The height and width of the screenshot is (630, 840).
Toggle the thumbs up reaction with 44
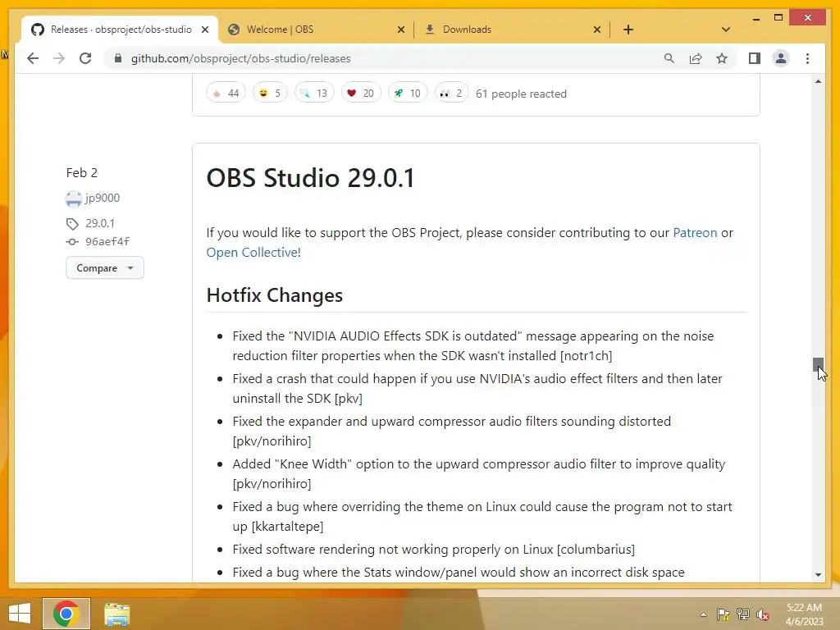[226, 94]
